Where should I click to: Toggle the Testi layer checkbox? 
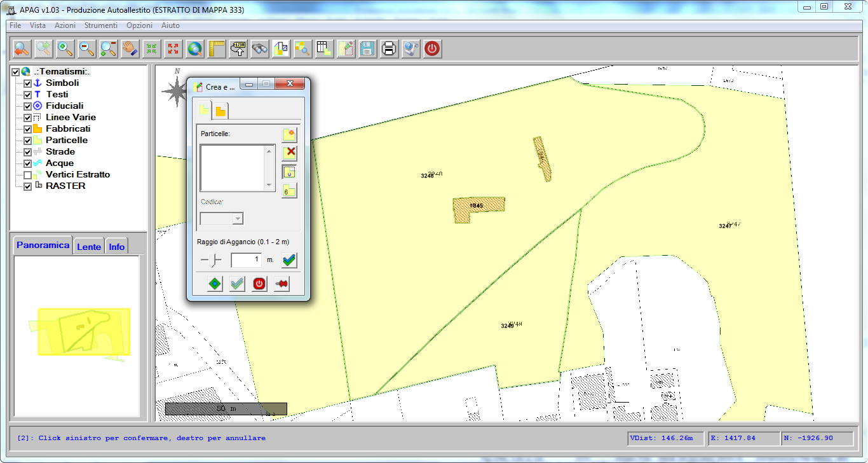tap(27, 95)
